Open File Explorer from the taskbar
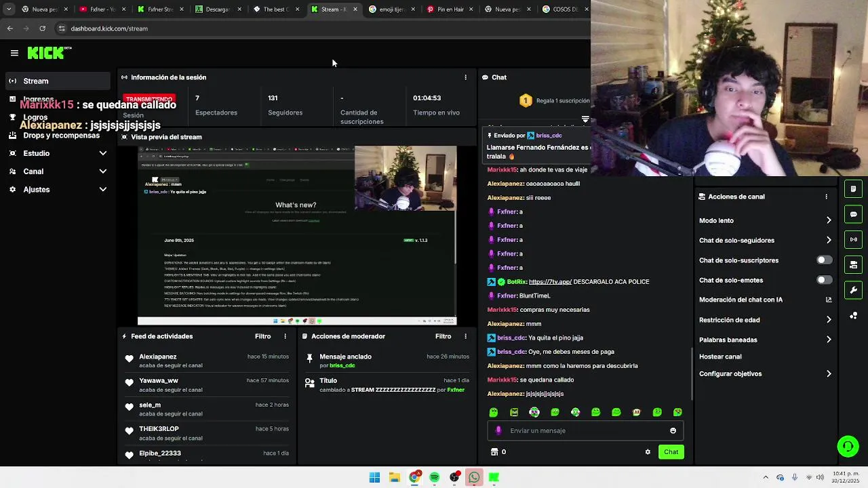Screen dimensions: 868x488 click(x=394, y=477)
